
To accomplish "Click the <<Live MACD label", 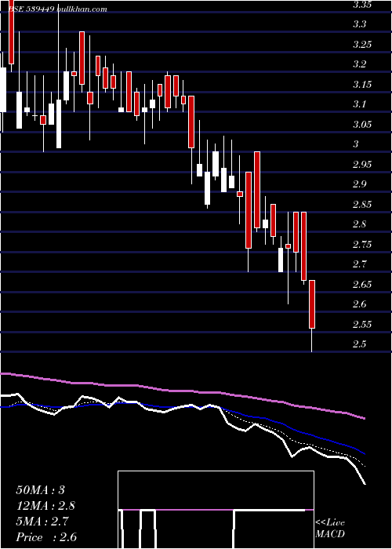I will (x=330, y=529).
